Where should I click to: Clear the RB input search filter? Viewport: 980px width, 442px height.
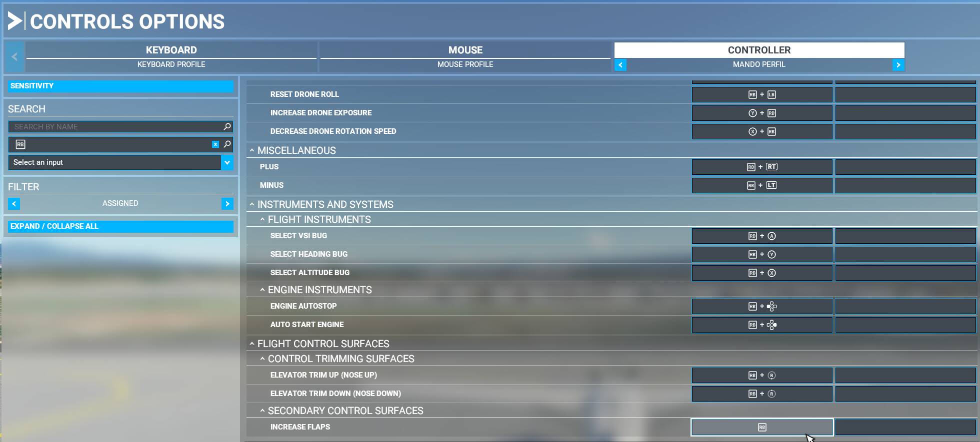[215, 144]
